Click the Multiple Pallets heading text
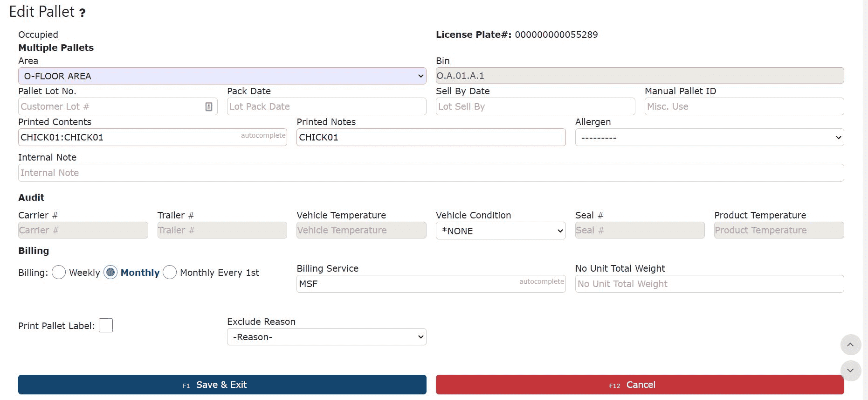The image size is (868, 400). click(56, 48)
